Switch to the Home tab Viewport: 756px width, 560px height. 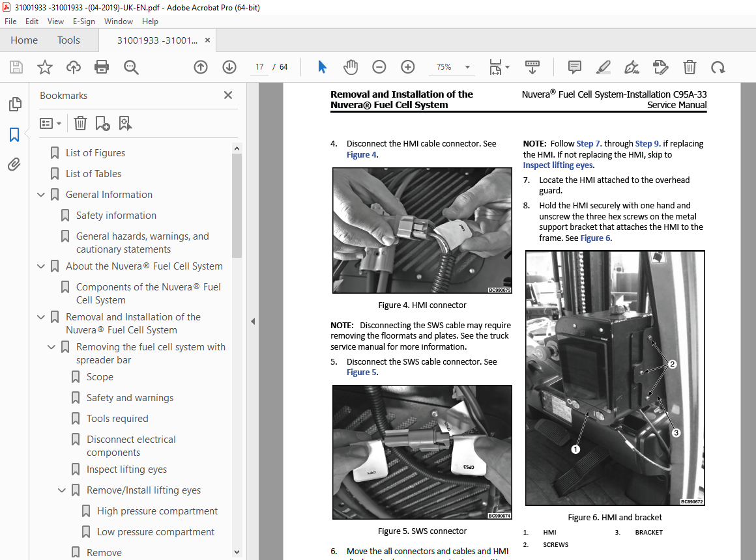tap(24, 40)
